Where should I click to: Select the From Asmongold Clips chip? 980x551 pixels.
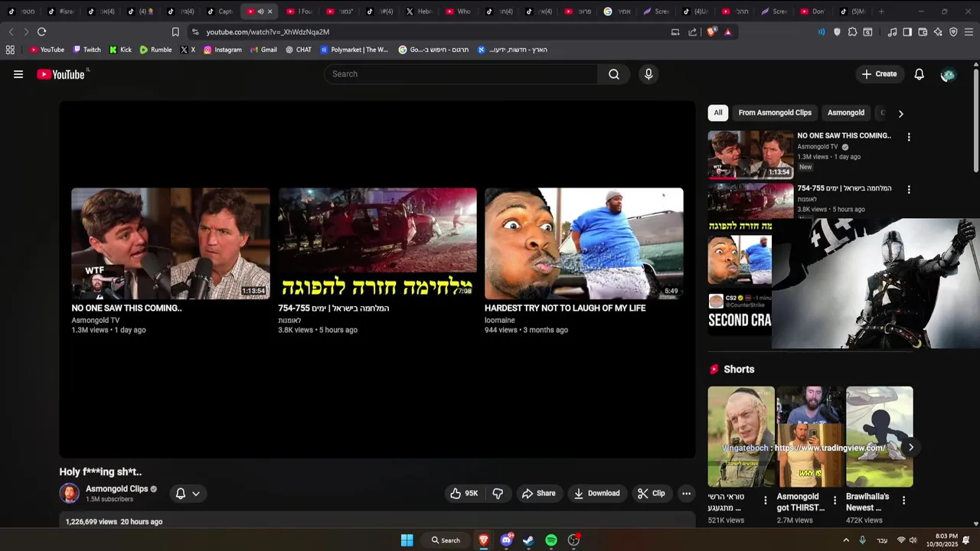tap(775, 112)
